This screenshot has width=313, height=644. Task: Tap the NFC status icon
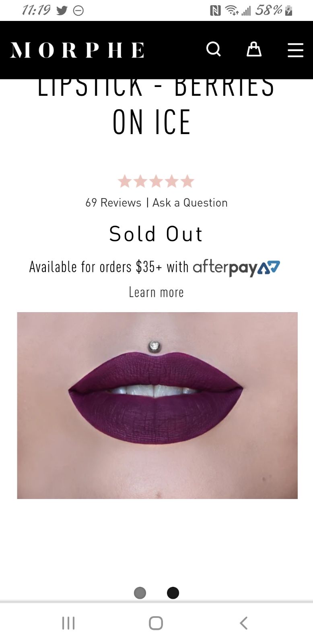pos(216,10)
